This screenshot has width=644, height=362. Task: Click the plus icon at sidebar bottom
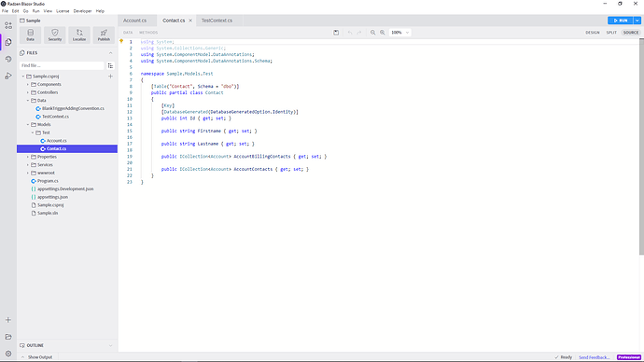[8, 320]
